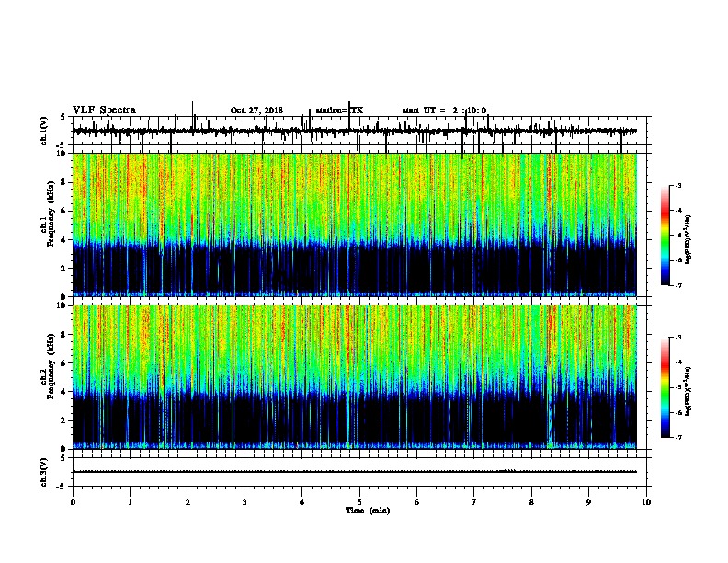Click the "6" tick label on Time axis
Viewport: 728px width, 563px height.
coord(416,502)
